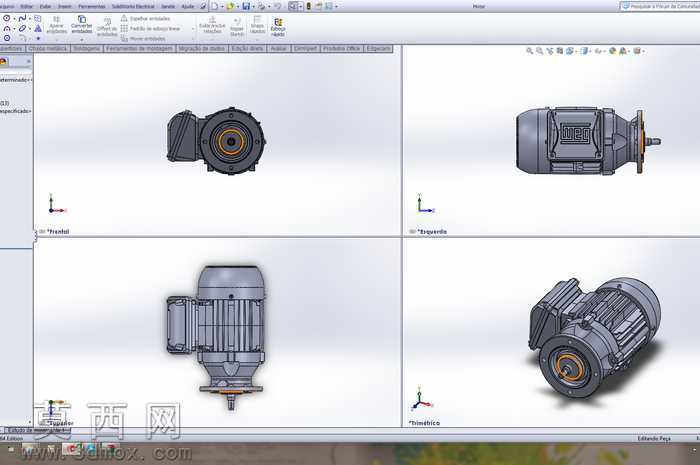Open the Inserir menu
Screen dimensions: 700x465
[64, 6]
